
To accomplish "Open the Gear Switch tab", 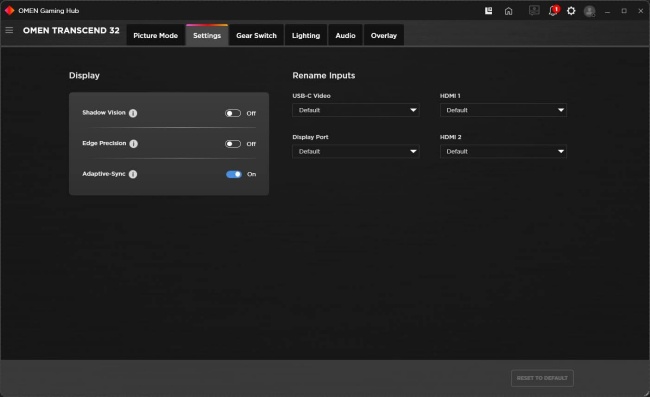I will 256,35.
